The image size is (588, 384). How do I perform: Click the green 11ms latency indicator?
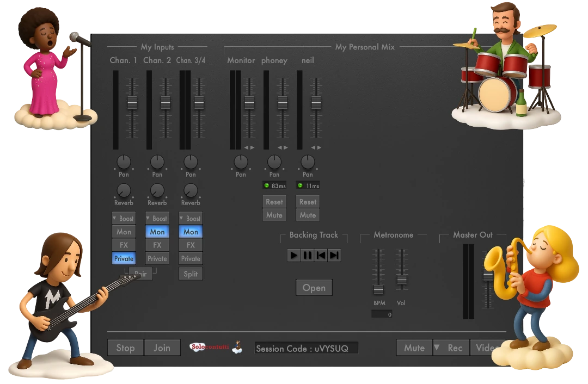tap(308, 186)
